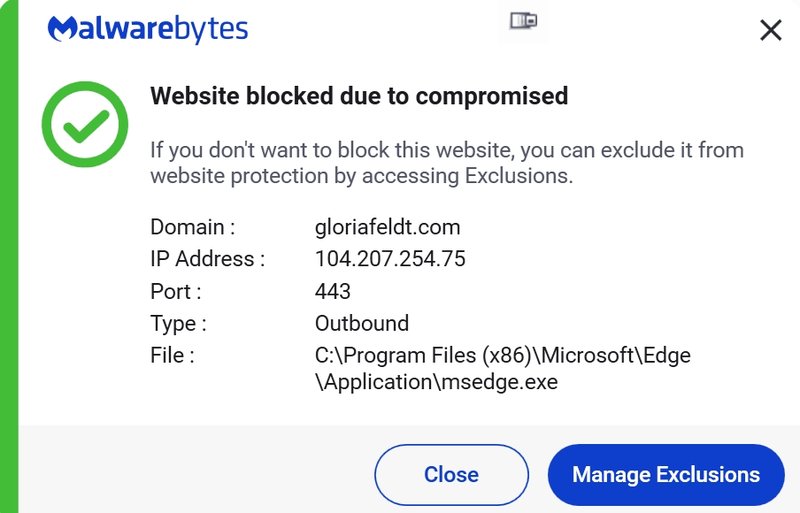
Task: Click the Close button
Action: click(452, 475)
